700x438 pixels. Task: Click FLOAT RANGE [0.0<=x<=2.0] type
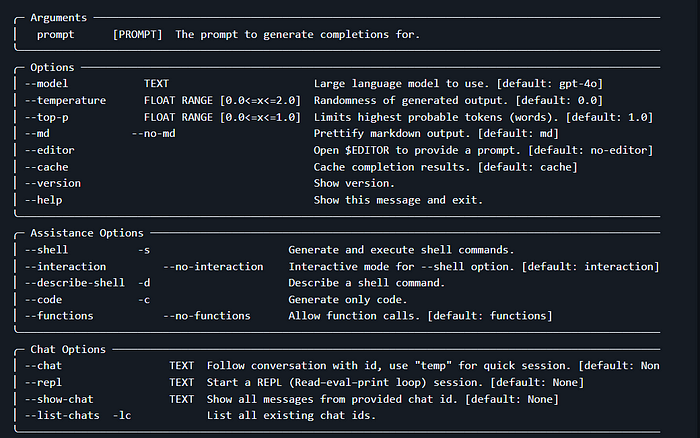[222, 100]
